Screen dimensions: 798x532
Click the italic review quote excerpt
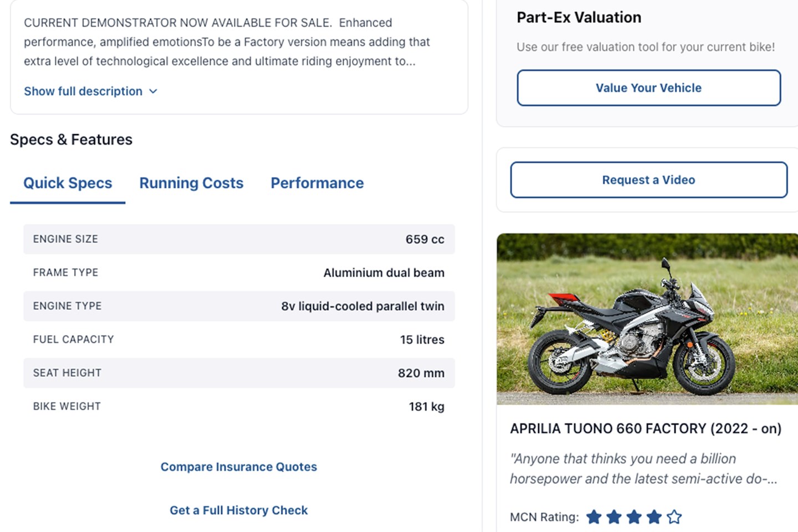[x=643, y=469]
